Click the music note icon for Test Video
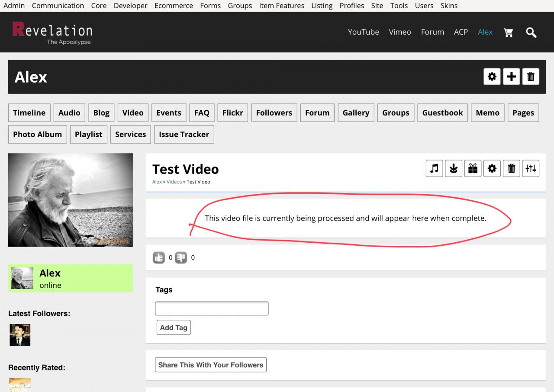The height and width of the screenshot is (392, 554). point(434,168)
